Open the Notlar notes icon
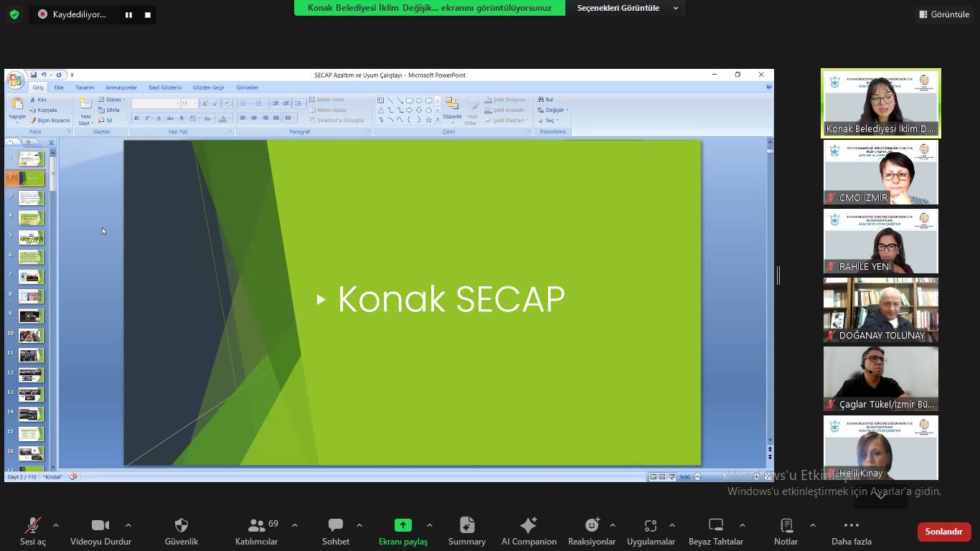 tap(786, 531)
